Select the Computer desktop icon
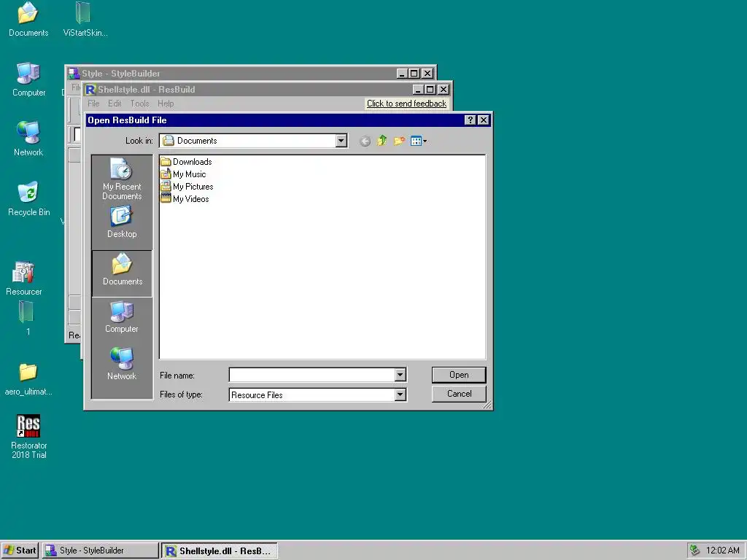The width and height of the screenshot is (747, 560). click(x=28, y=79)
